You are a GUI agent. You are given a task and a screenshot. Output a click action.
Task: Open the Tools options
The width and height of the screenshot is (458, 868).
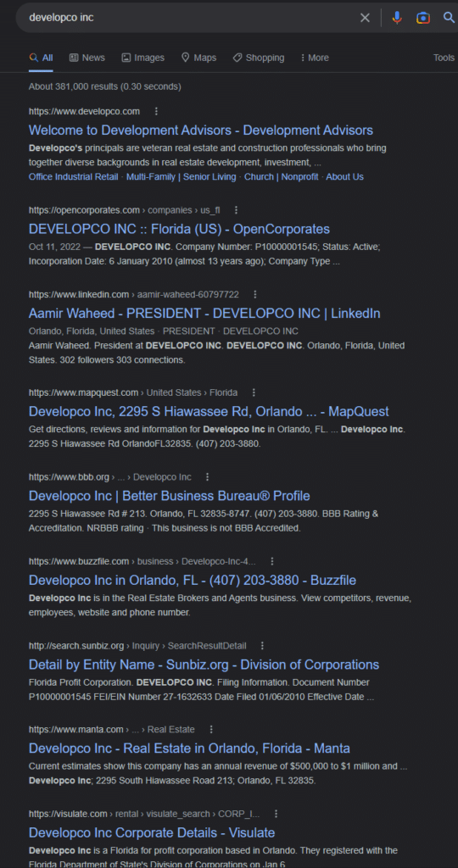444,58
